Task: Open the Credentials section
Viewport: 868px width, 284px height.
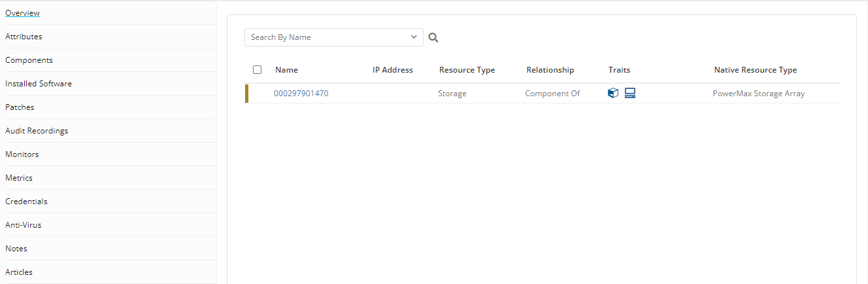Action: tap(26, 202)
